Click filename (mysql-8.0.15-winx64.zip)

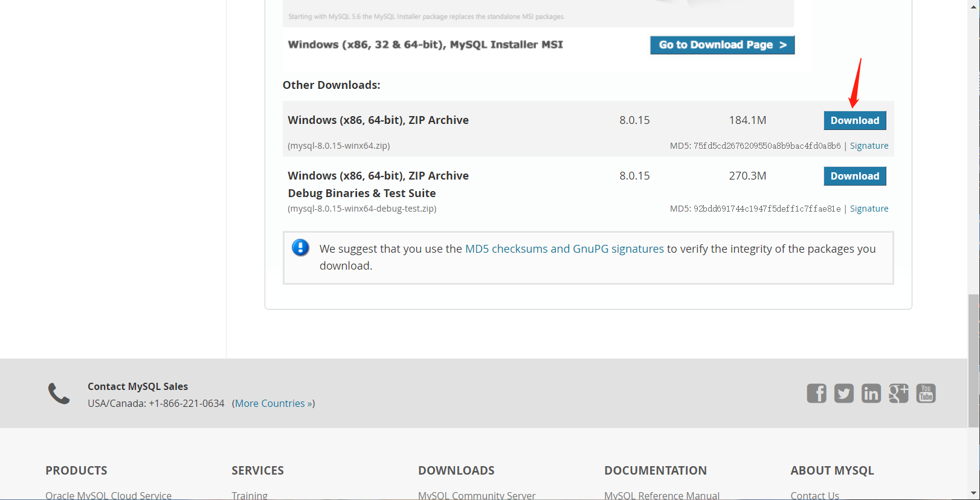pos(339,146)
